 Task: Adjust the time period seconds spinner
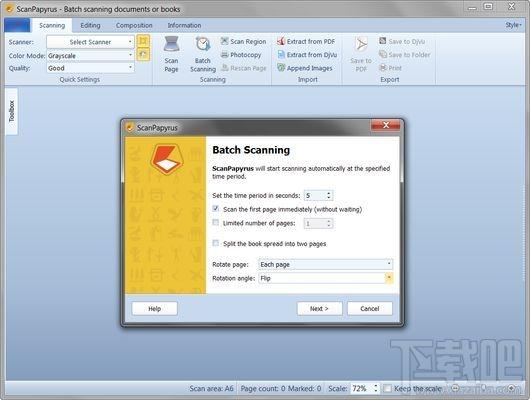point(329,195)
